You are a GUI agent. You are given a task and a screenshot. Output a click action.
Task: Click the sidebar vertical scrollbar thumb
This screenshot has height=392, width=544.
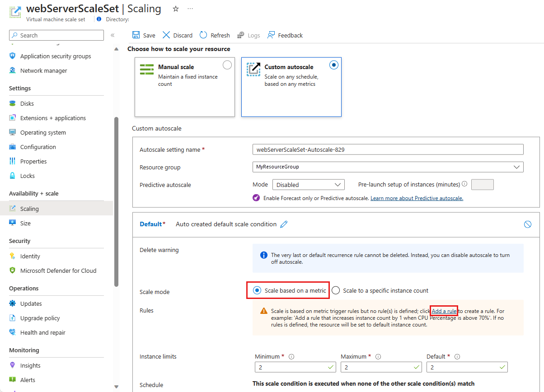pos(116,202)
